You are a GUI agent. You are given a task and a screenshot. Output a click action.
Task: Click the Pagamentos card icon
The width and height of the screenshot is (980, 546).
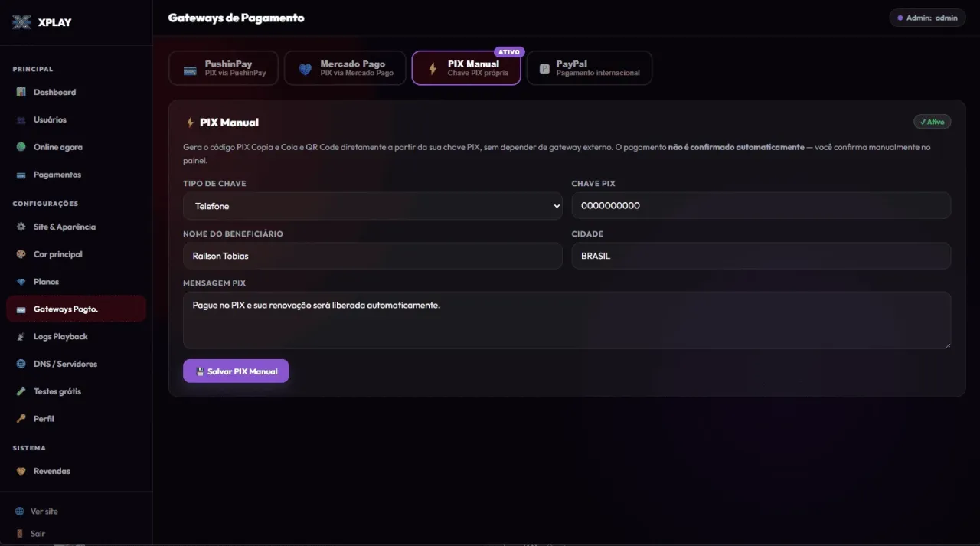(21, 175)
